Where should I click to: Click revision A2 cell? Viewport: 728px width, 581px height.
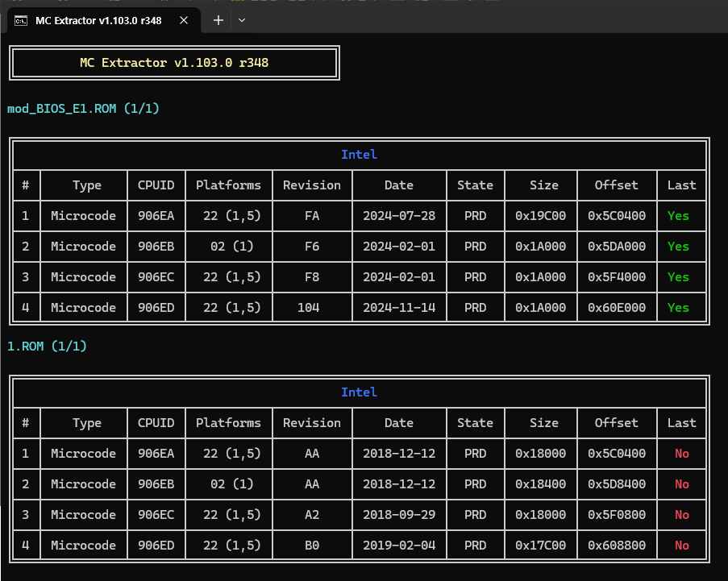coord(312,515)
